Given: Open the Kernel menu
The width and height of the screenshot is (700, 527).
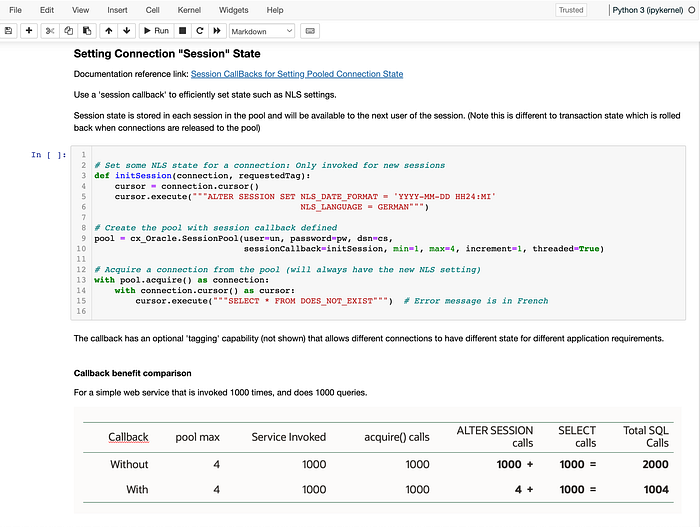Looking at the screenshot, I should pyautogui.click(x=189, y=10).
